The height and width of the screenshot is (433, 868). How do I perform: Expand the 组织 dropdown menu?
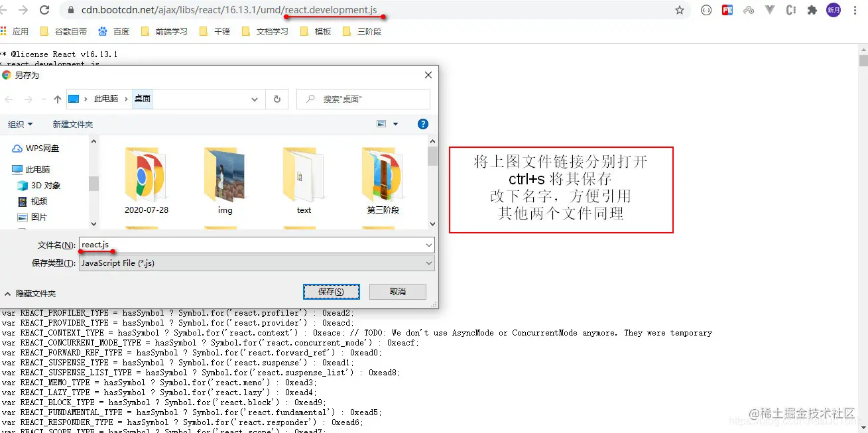click(x=21, y=123)
